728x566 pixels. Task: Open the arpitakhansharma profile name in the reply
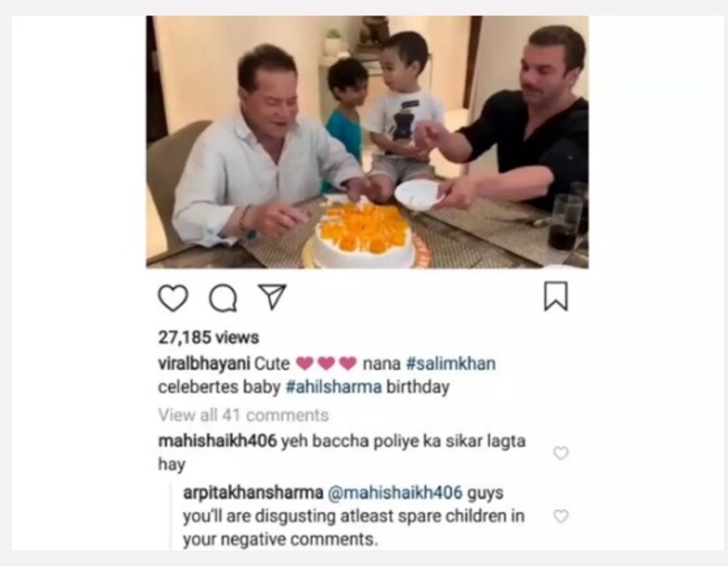coord(253,493)
